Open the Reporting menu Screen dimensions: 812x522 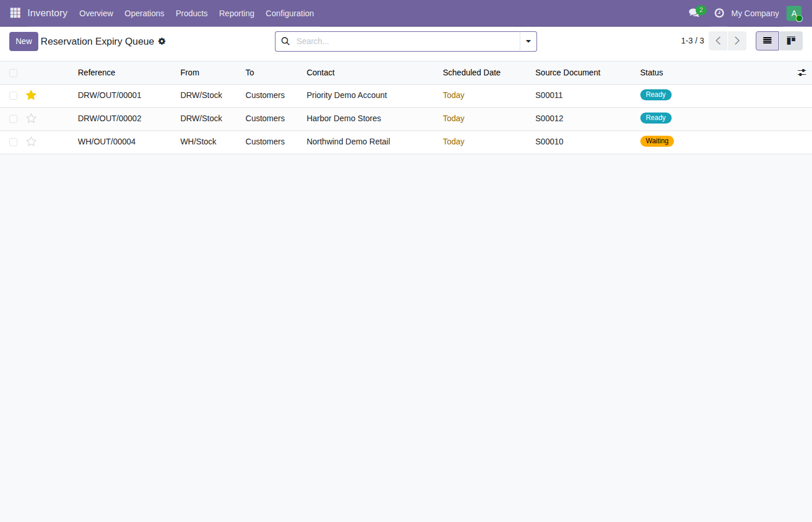tap(237, 13)
